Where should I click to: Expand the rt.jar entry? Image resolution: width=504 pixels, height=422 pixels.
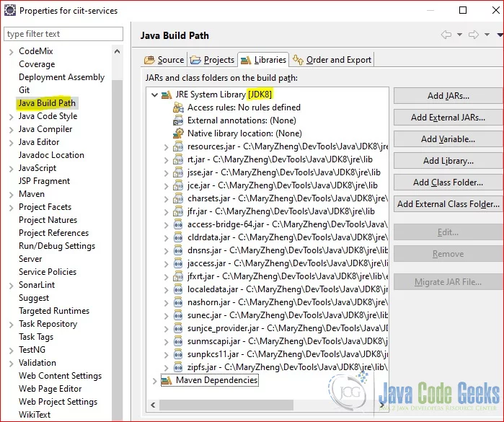(x=166, y=160)
